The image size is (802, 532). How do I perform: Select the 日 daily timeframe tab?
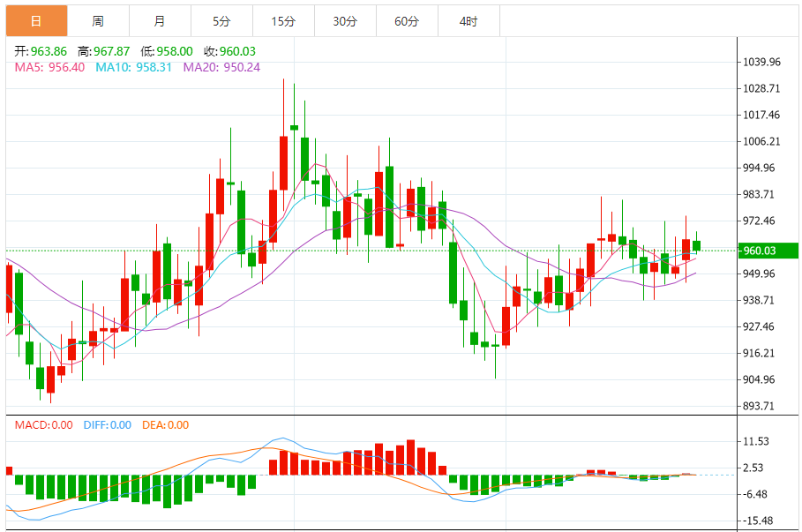pyautogui.click(x=36, y=21)
